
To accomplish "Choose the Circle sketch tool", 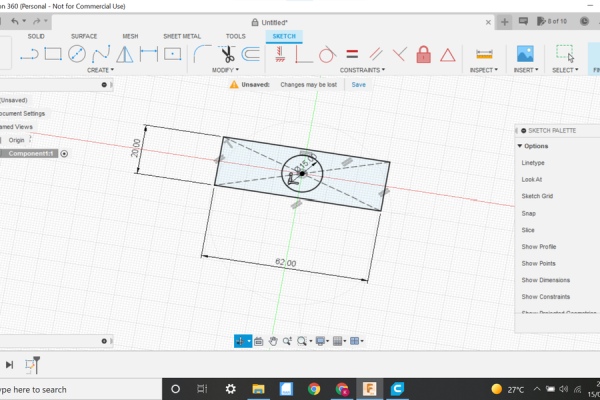I will click(77, 54).
